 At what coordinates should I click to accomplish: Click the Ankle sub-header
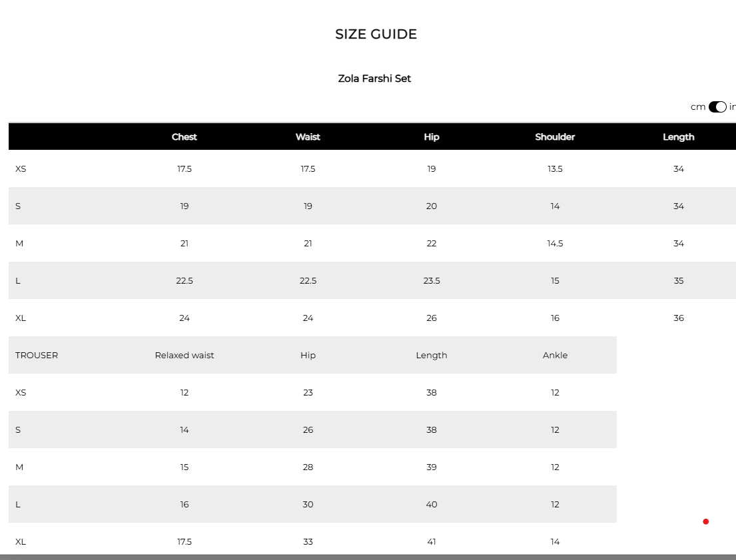pos(555,356)
